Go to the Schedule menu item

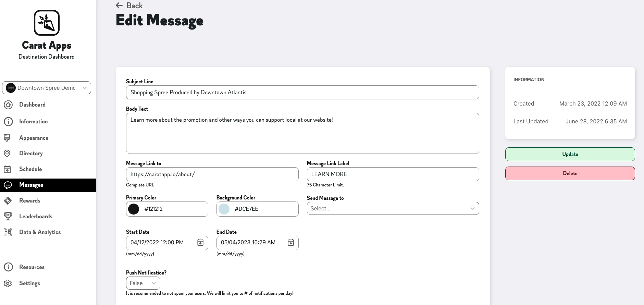coord(30,169)
